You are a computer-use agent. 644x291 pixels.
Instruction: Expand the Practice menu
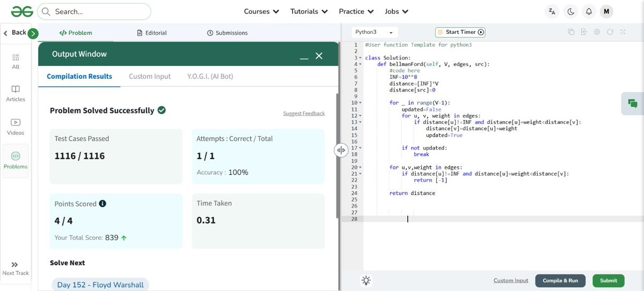(x=356, y=11)
